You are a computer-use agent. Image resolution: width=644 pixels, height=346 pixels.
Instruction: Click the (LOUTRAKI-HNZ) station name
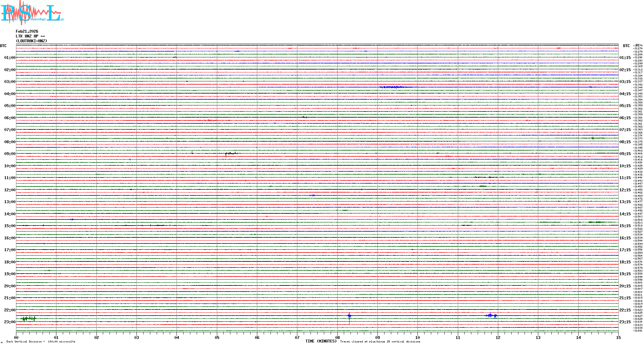(31, 41)
